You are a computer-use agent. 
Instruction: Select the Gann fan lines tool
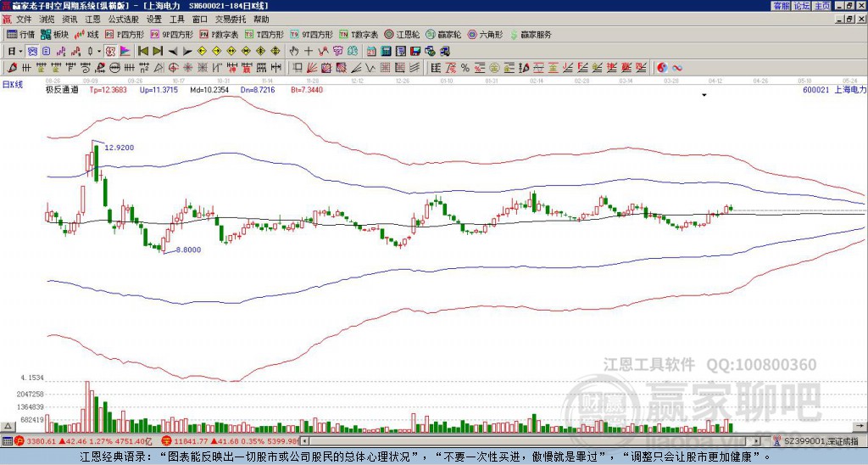312,68
